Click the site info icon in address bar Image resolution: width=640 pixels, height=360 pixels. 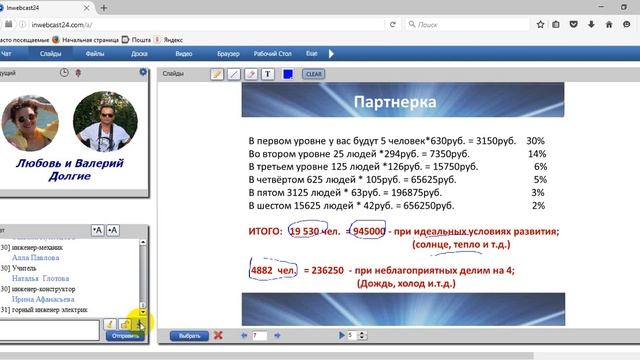[22, 24]
